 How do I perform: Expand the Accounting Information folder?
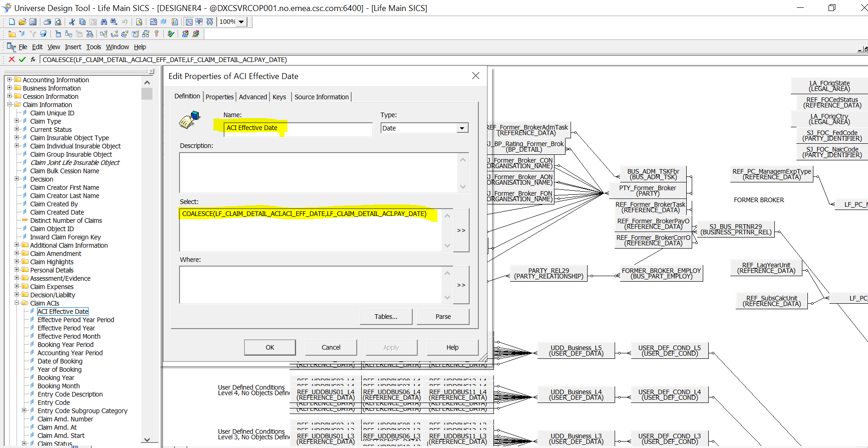pyautogui.click(x=9, y=79)
